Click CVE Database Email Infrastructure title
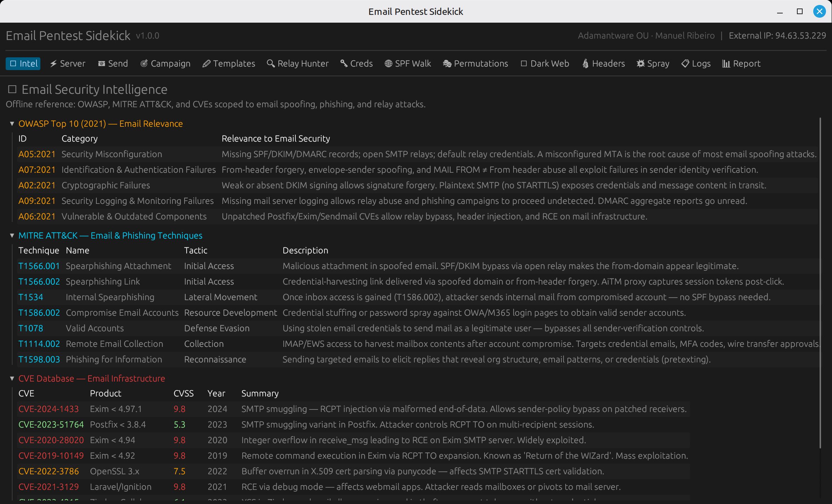The image size is (832, 504). click(x=92, y=378)
